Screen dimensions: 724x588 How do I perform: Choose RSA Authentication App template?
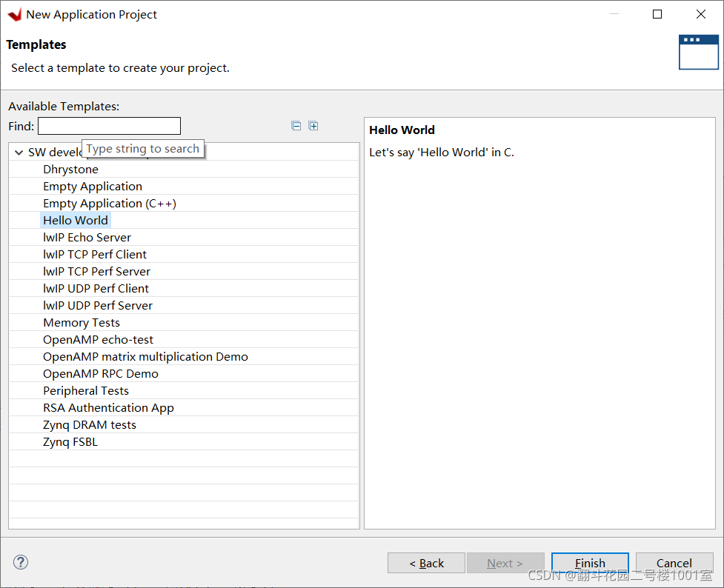(x=108, y=409)
